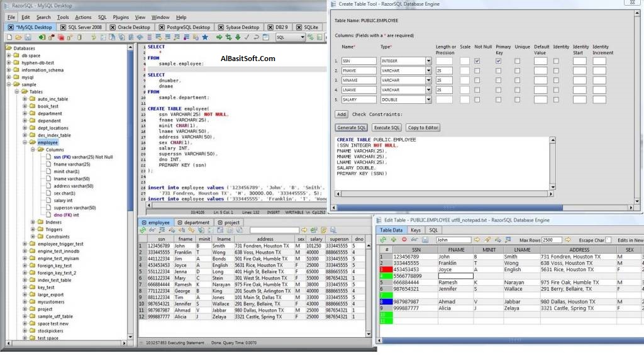The width and height of the screenshot is (644, 355).
Task: Click Max Rows input field showing 2500
Action: pos(552,240)
